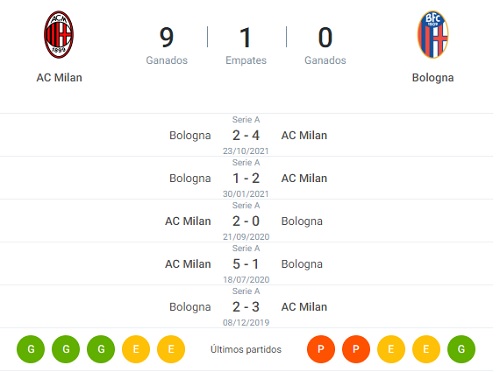
Task: Click Bologna's green G result badge
Action: coord(461,349)
